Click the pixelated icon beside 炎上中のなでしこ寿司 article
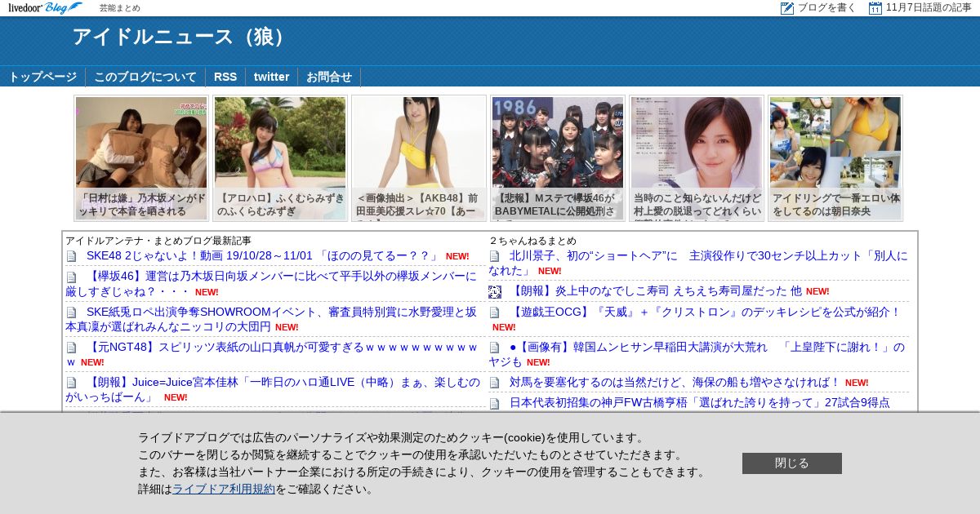Viewport: 980px width, 514px height. [495, 291]
